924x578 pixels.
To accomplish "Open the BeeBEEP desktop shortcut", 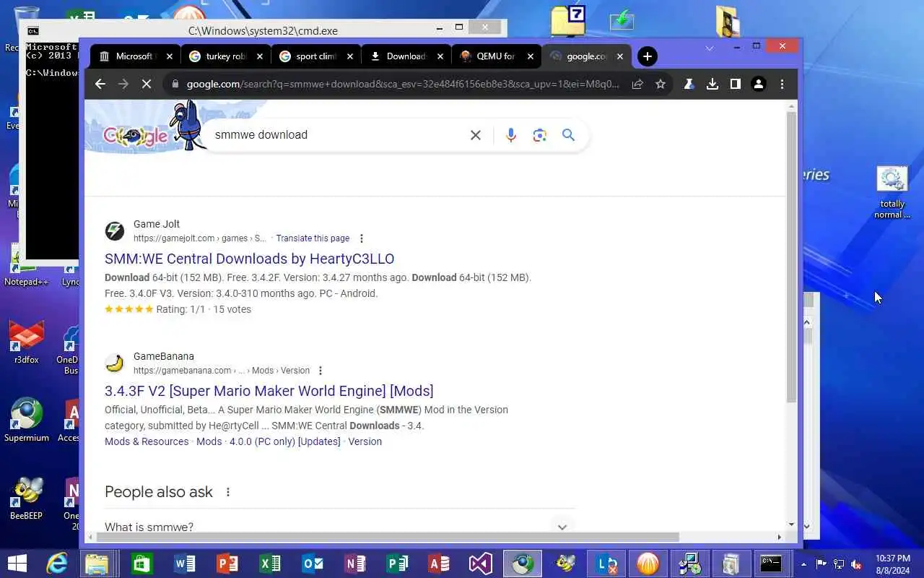I will point(27,499).
